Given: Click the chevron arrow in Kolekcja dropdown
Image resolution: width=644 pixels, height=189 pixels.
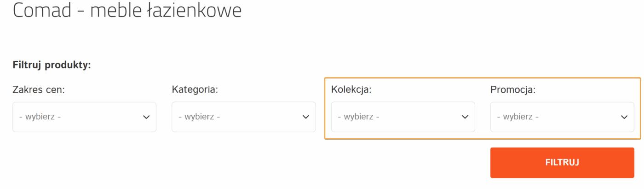Looking at the screenshot, I should click(465, 117).
